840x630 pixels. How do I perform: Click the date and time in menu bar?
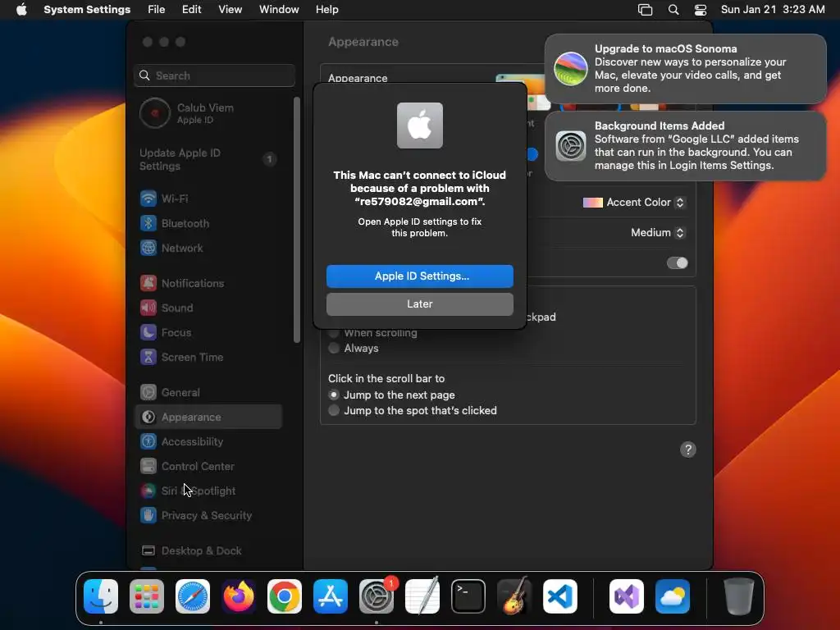tap(773, 10)
